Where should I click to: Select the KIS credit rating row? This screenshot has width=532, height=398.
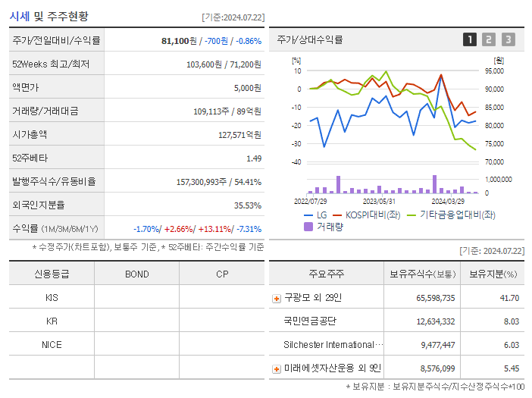tap(136, 298)
